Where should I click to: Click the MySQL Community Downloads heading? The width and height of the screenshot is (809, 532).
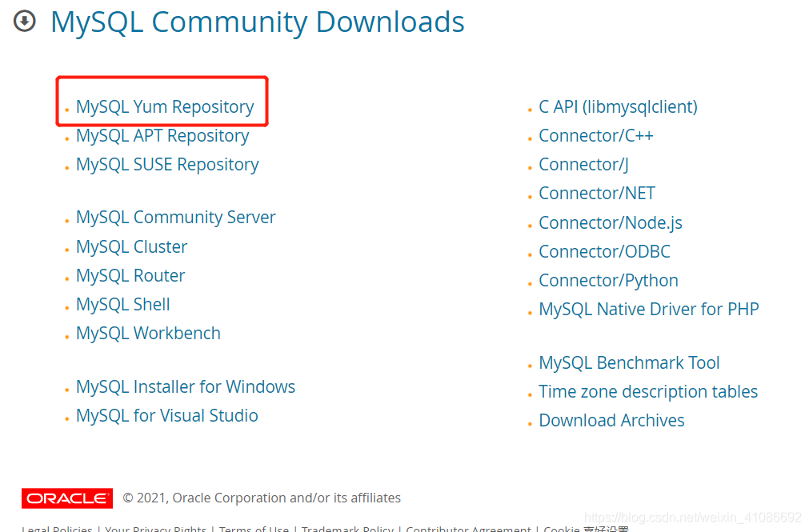tap(258, 22)
